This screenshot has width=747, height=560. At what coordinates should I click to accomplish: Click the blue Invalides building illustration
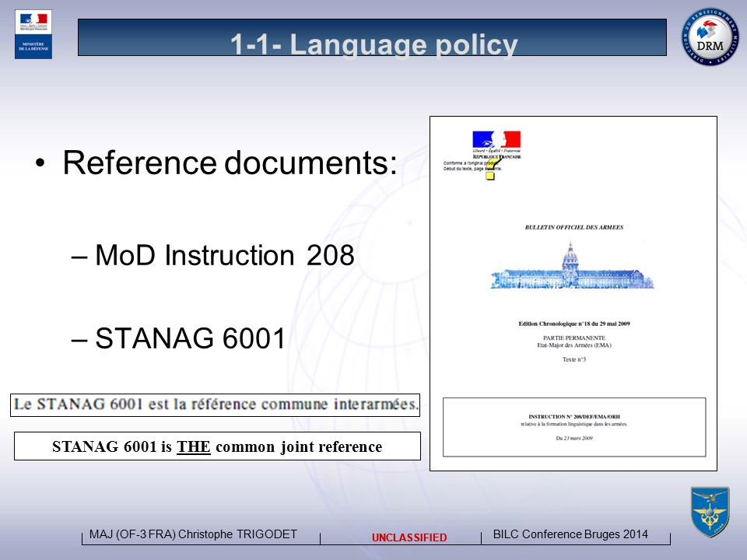[572, 266]
